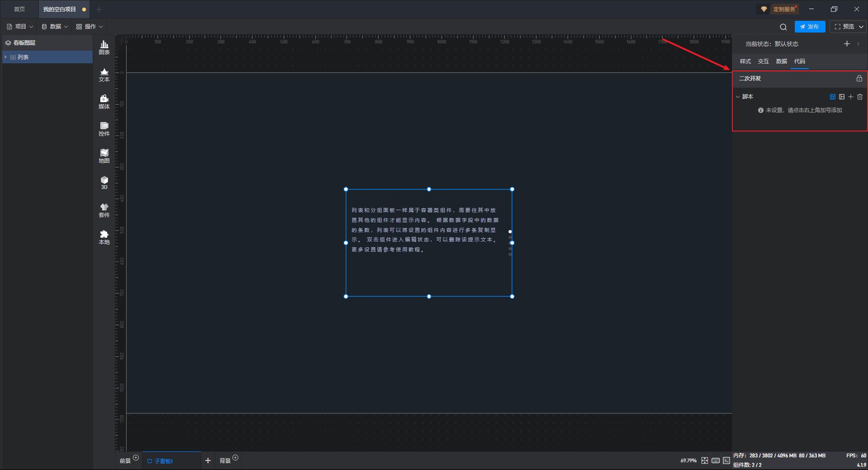This screenshot has height=470, width=868.
Task: Click the 看板图层 panel header
Action: 47,43
